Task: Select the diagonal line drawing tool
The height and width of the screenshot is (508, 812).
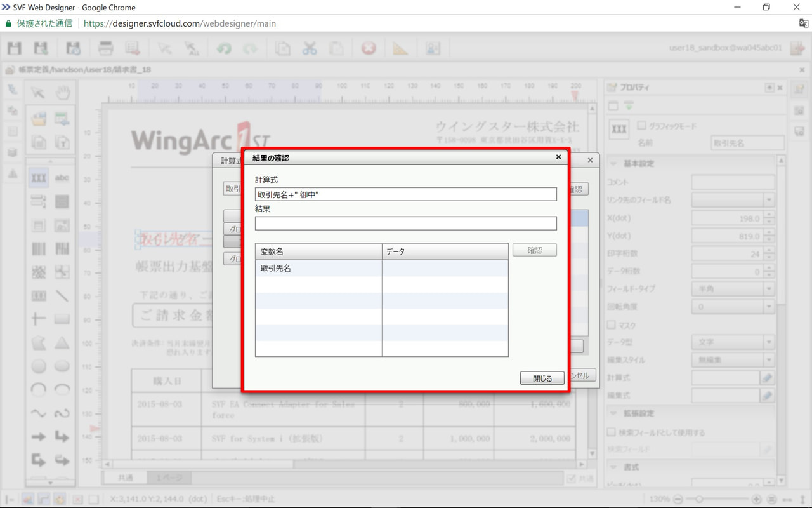Action: click(62, 296)
